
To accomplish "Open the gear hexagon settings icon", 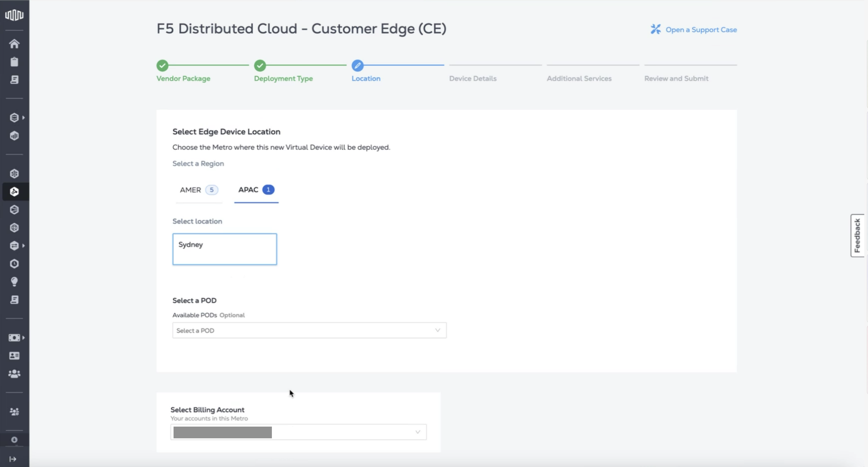I will click(14, 173).
